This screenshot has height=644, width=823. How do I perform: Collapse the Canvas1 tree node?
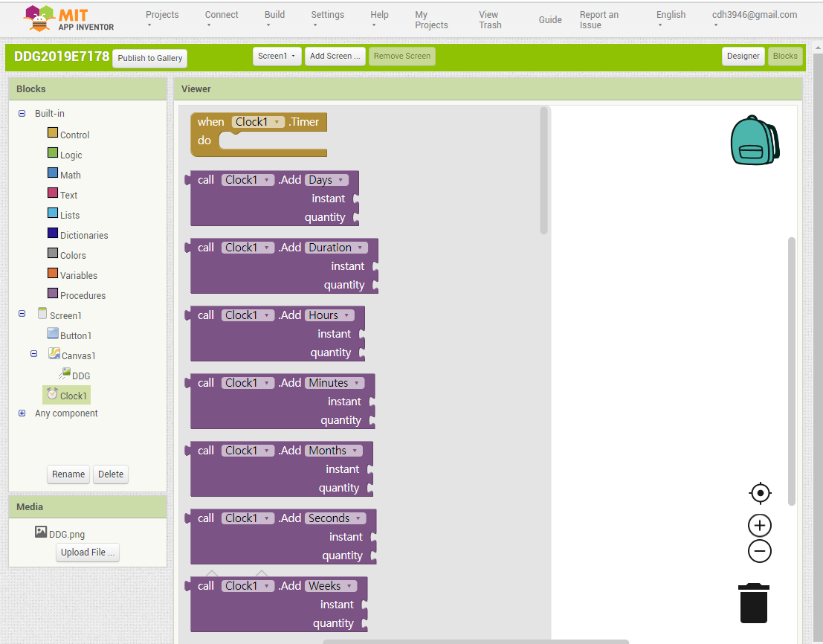34,354
